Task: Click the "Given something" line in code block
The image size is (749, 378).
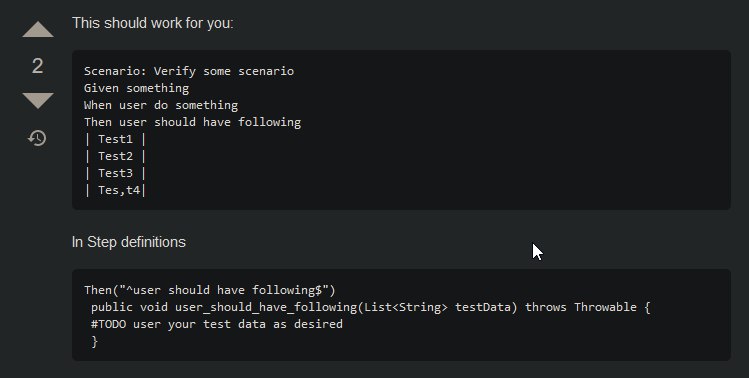Action: [137, 88]
